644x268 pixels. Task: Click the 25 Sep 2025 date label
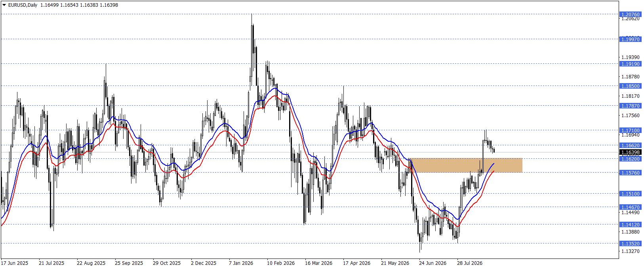(x=129, y=263)
